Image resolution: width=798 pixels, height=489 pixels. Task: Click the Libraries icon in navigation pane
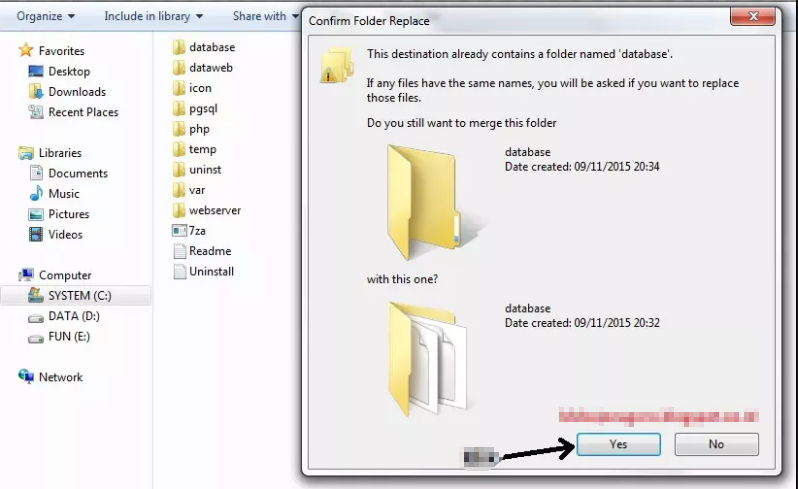click(25, 153)
